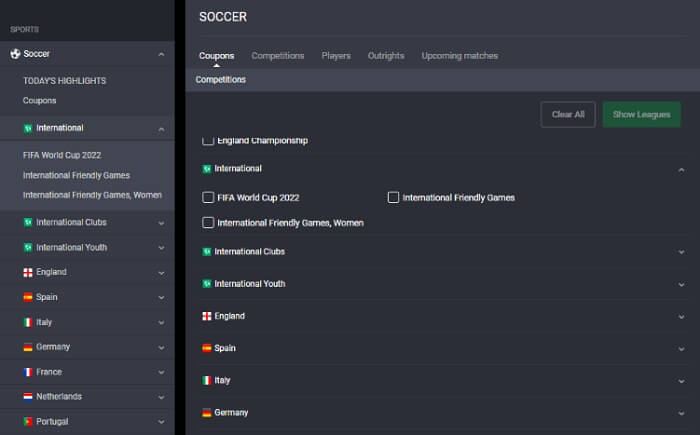Image resolution: width=700 pixels, height=435 pixels.
Task: Expand Italy row in competitions list
Action: click(x=681, y=381)
